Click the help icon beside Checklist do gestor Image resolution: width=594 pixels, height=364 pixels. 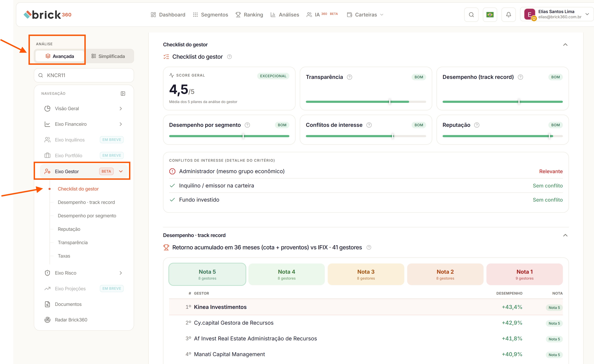click(229, 57)
